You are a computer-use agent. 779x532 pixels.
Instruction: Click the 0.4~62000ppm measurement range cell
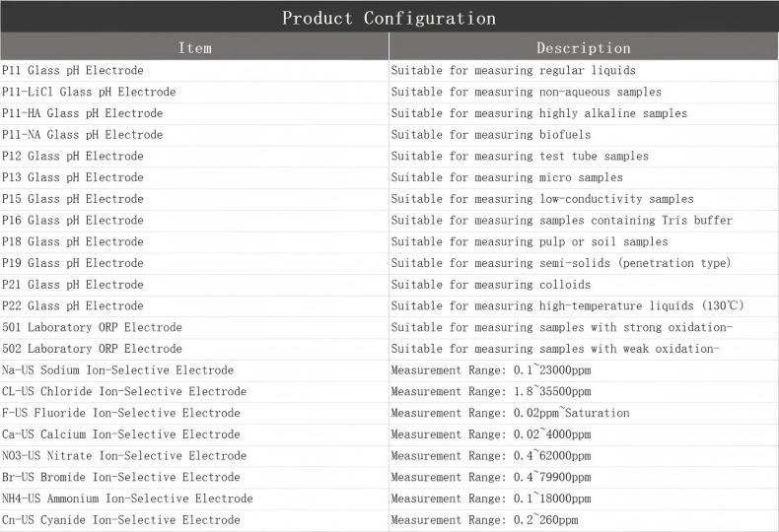[491, 456]
